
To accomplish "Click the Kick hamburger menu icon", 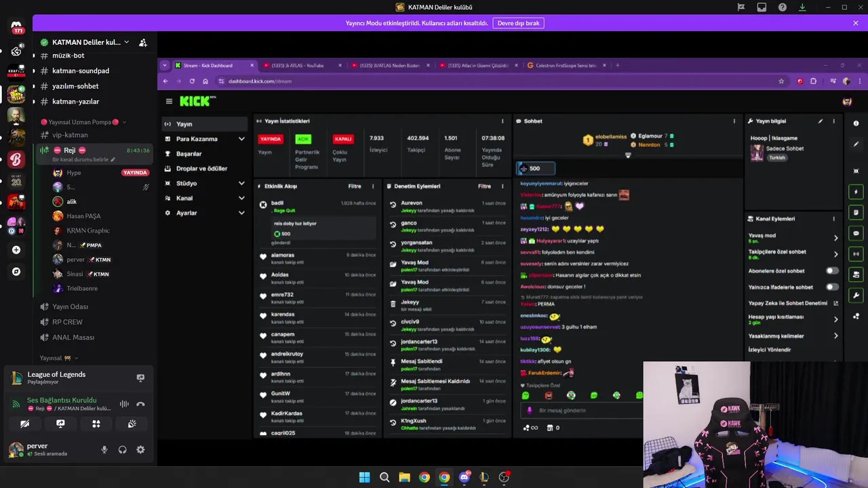I will coord(169,102).
